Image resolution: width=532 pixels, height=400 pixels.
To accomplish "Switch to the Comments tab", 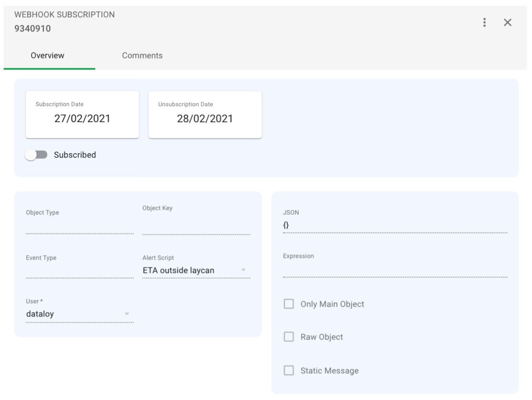I will point(142,56).
